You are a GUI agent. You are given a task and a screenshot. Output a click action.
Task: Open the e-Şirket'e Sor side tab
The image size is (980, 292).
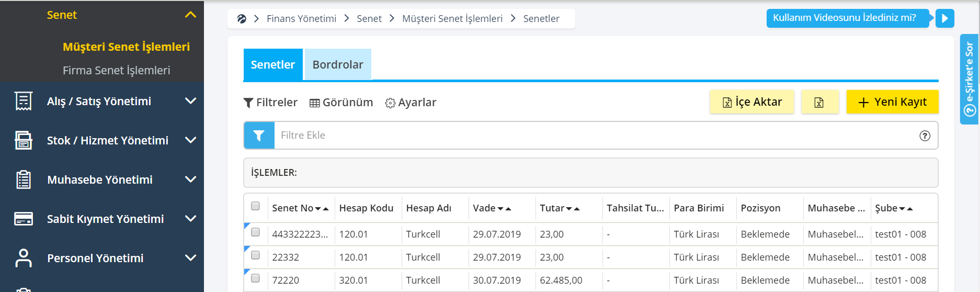tap(970, 79)
